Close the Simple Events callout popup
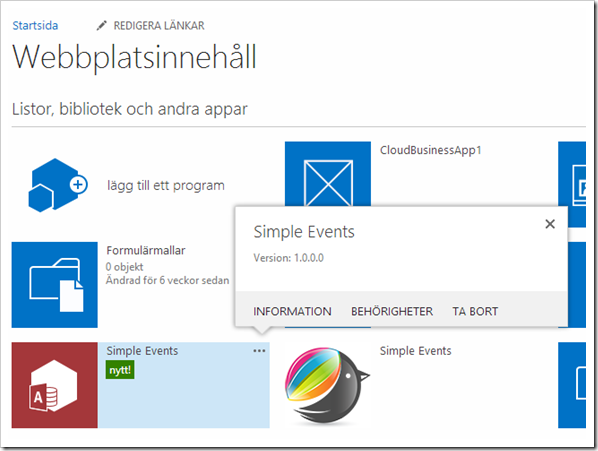598x451 pixels. 550,224
